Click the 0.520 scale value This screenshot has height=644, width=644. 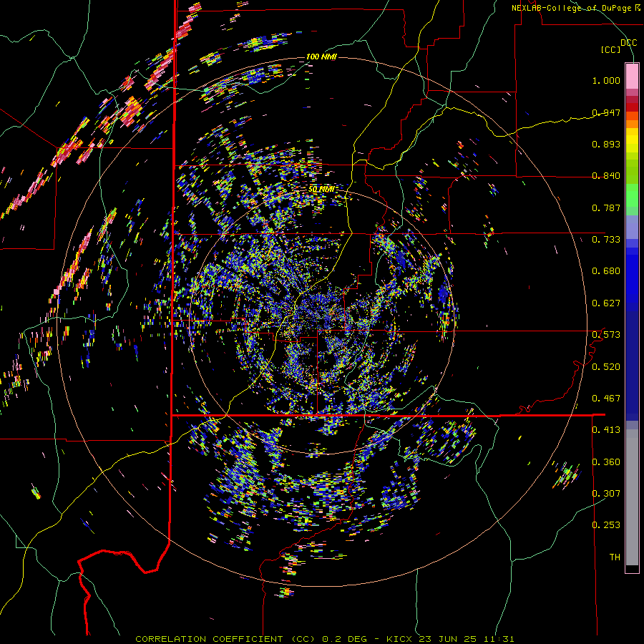coord(606,367)
